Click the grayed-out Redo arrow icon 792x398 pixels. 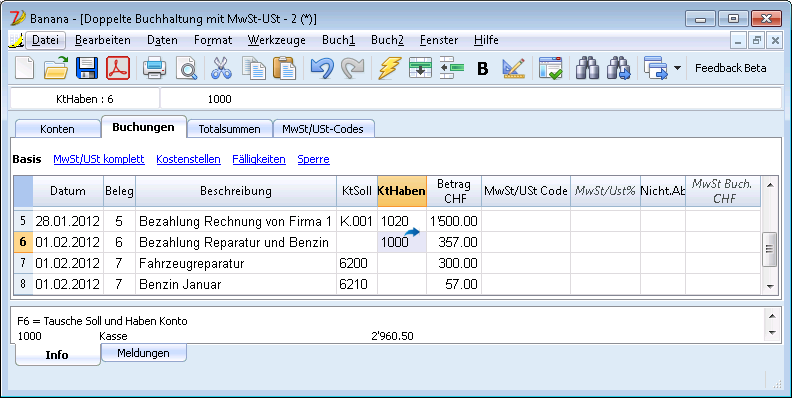pos(353,68)
